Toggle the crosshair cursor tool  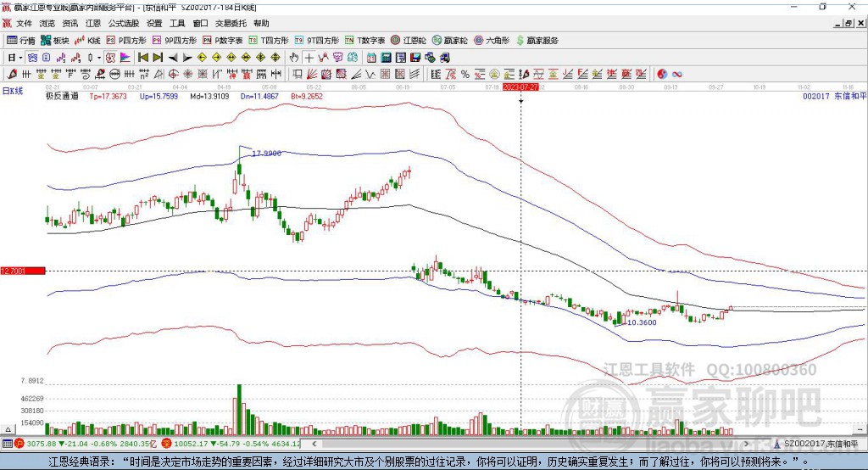coord(309,58)
